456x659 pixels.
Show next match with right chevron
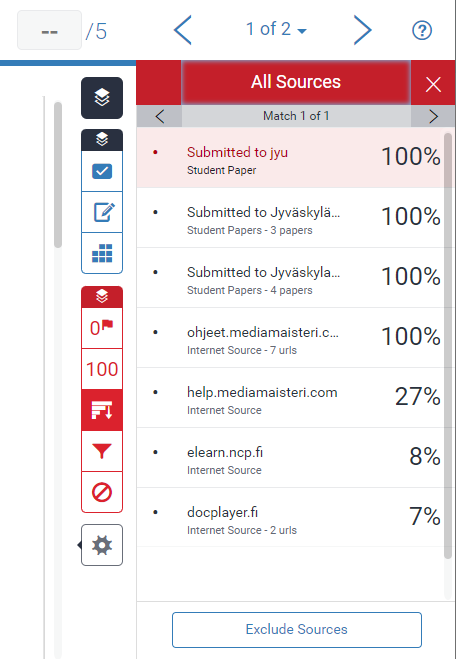pyautogui.click(x=433, y=116)
